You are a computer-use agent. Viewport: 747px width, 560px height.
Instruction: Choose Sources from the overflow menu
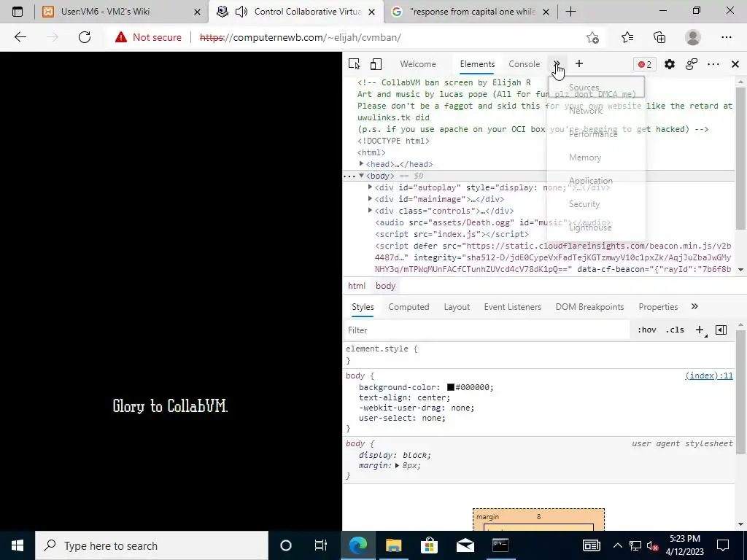[596, 87]
